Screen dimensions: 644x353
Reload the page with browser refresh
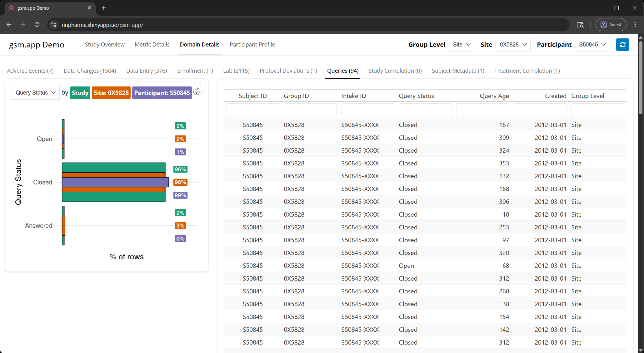pyautogui.click(x=37, y=25)
